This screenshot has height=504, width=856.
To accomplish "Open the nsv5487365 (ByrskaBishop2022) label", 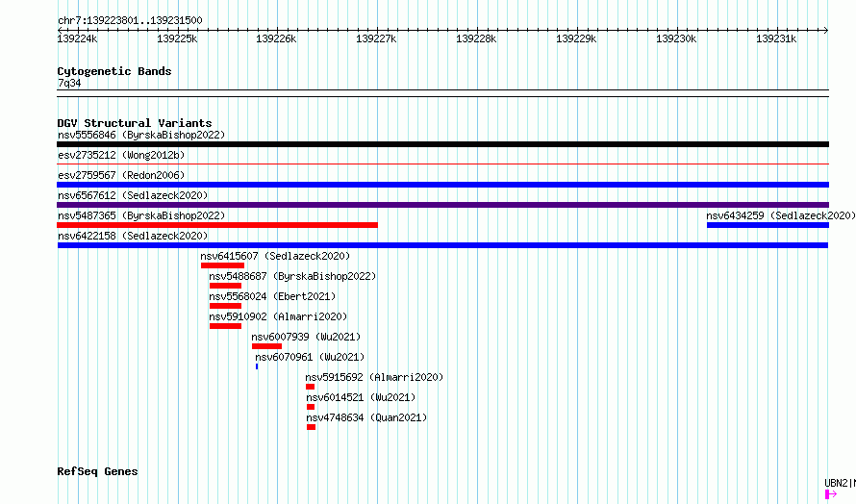I will [141, 215].
